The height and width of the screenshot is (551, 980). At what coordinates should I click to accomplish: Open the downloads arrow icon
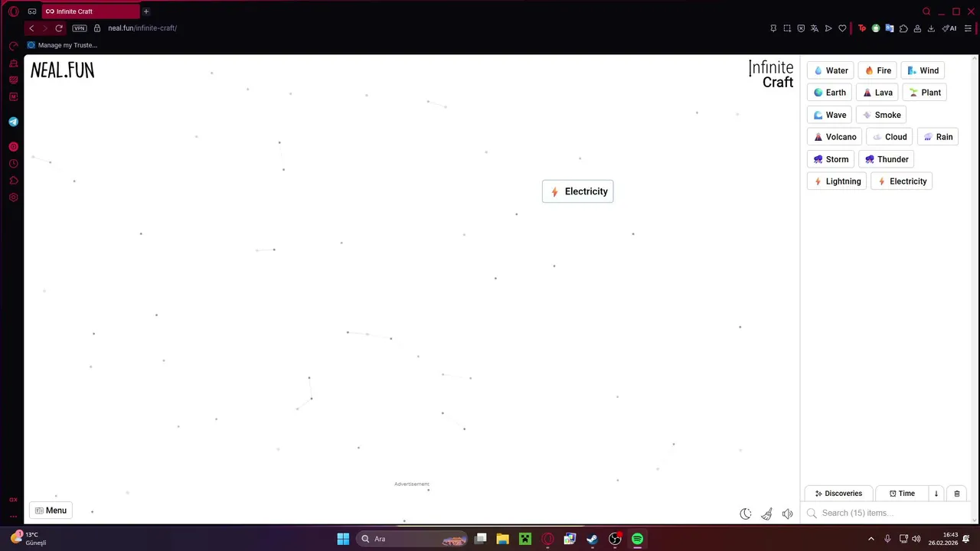[931, 28]
